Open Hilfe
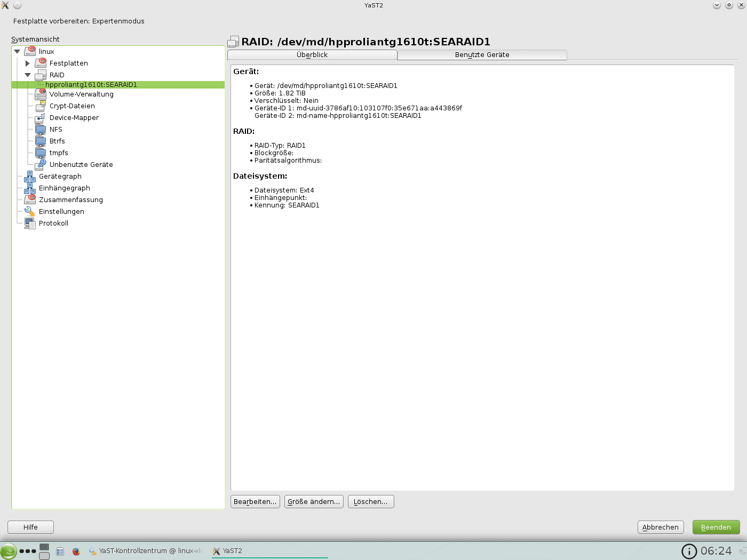This screenshot has height=560, width=747. [30, 527]
